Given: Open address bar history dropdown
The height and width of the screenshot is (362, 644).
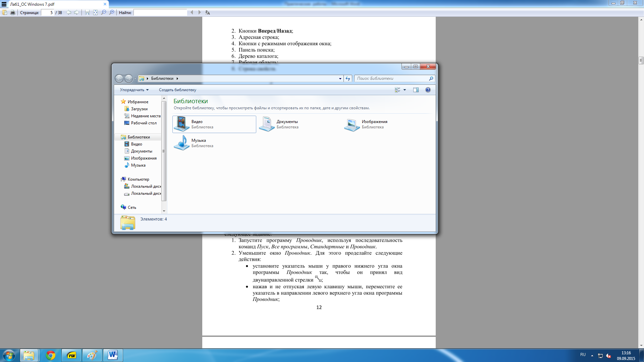Looking at the screenshot, I should coord(340,78).
